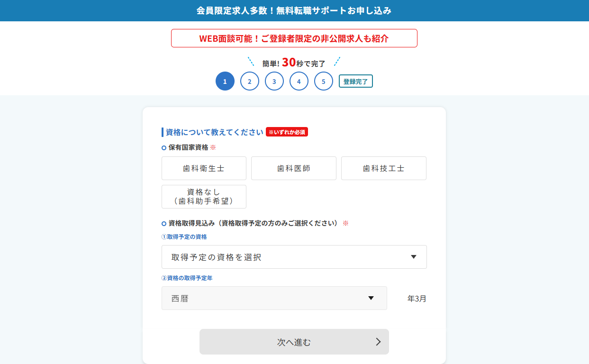This screenshot has height=364, width=589.
Task: Select step 3 circle in progress indicator
Action: pyautogui.click(x=274, y=81)
